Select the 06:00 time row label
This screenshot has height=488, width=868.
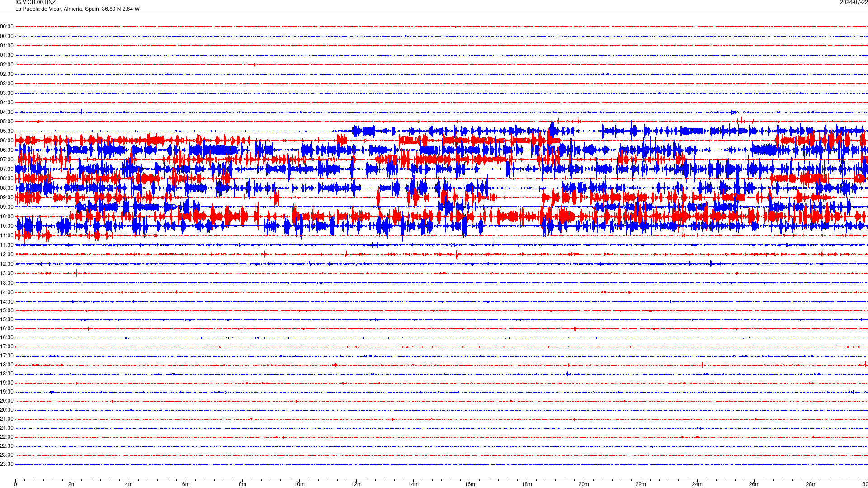[x=7, y=141]
